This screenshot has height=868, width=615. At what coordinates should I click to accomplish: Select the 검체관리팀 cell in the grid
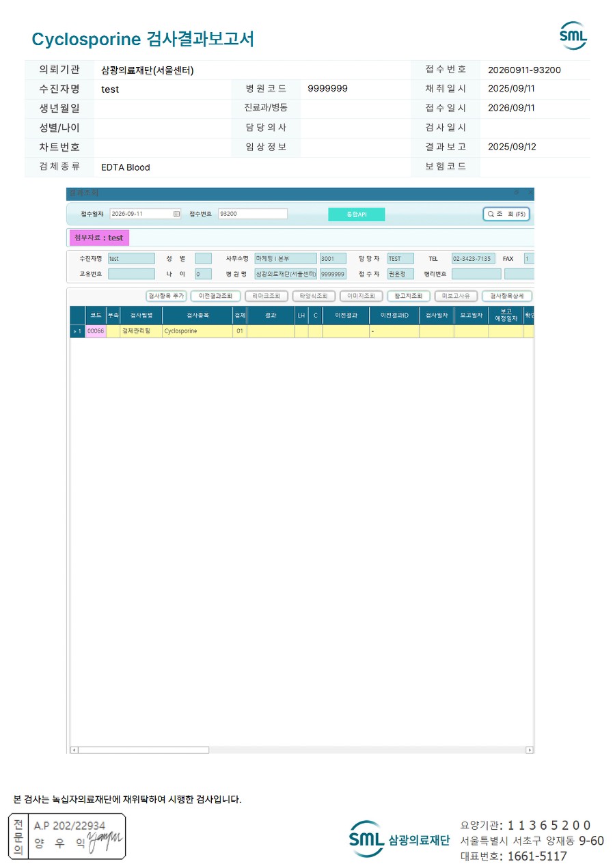point(141,331)
